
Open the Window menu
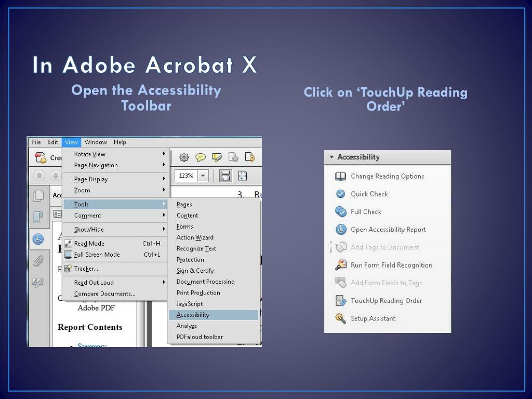96,142
